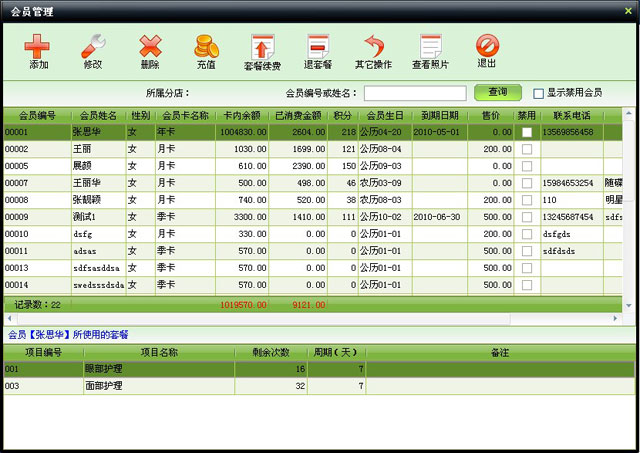Viewport: 640px width, 453px height.
Task: Toggle 禁用 checkbox for member 张思华
Action: click(x=527, y=132)
